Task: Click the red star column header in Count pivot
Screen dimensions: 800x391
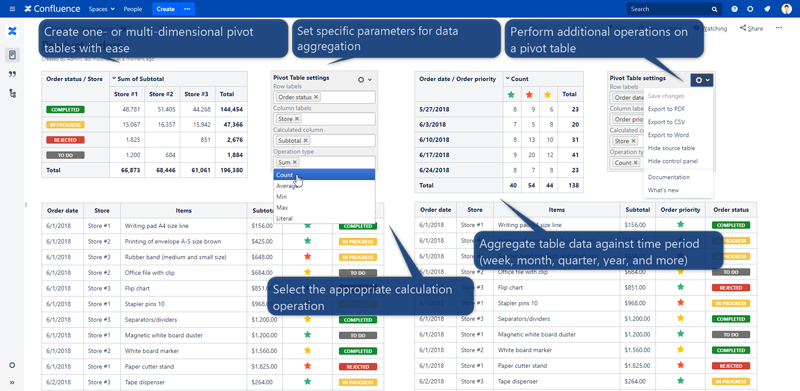Action: (x=529, y=94)
